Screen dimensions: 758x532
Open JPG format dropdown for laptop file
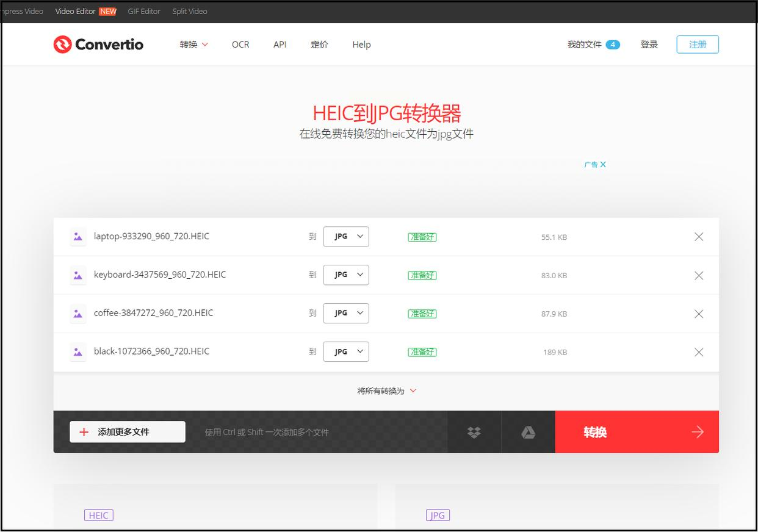pyautogui.click(x=346, y=237)
